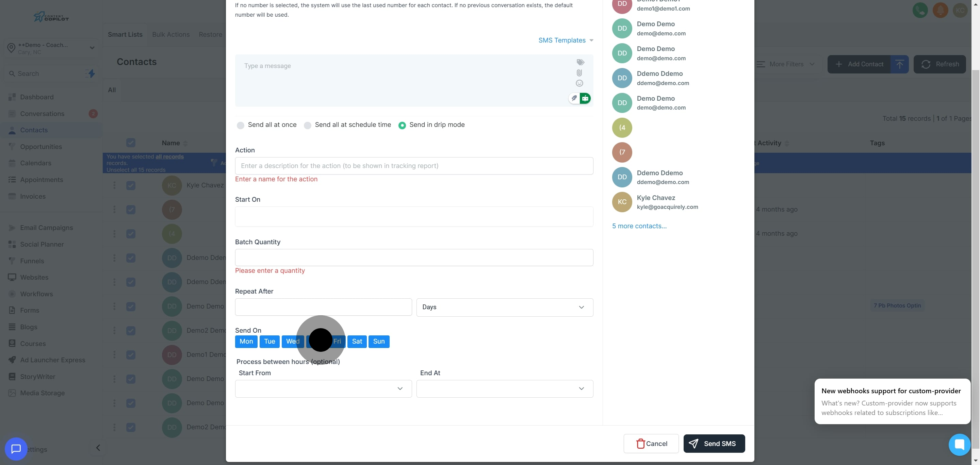Toggle the Sat day button
This screenshot has height=465, width=980.
pyautogui.click(x=357, y=342)
